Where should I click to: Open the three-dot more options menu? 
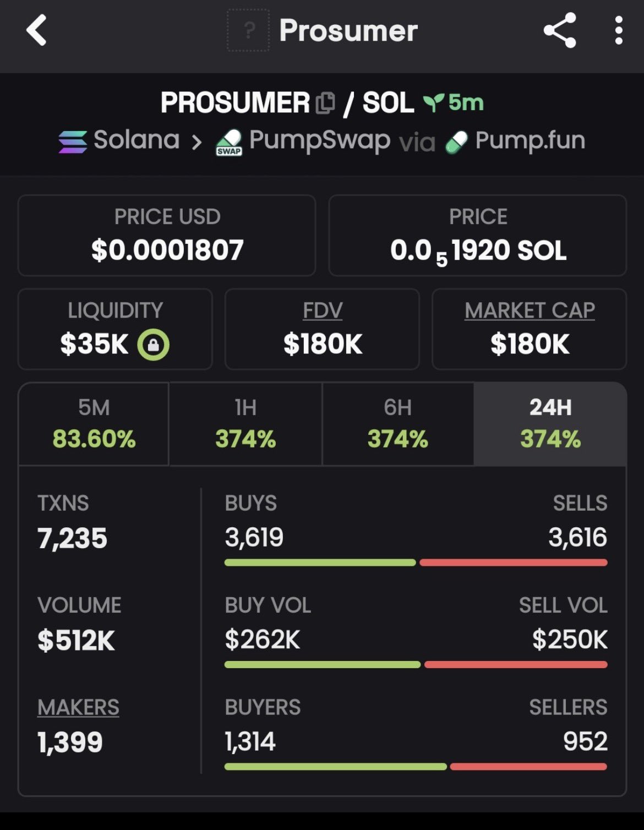[x=619, y=30]
